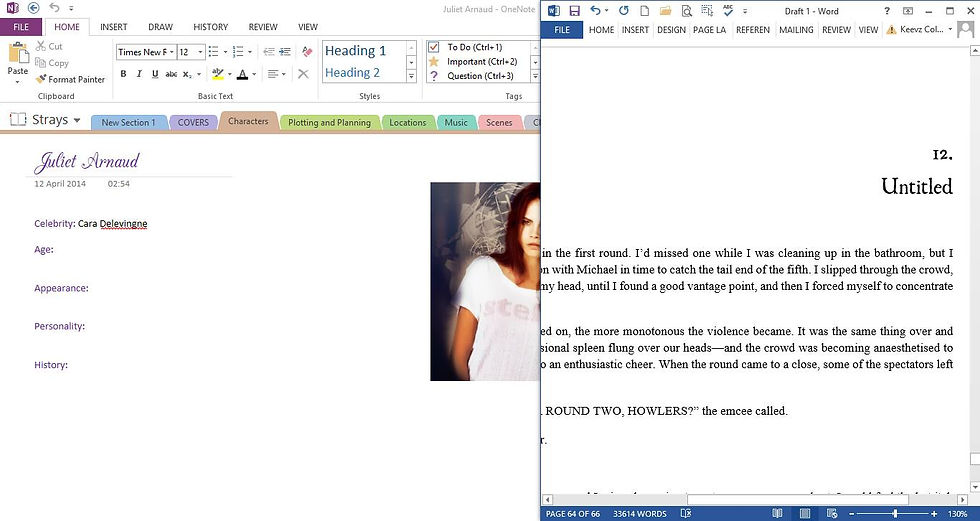Viewport: 980px width, 521px height.
Task: Underline text in OneNote ribbon
Action: click(x=155, y=74)
